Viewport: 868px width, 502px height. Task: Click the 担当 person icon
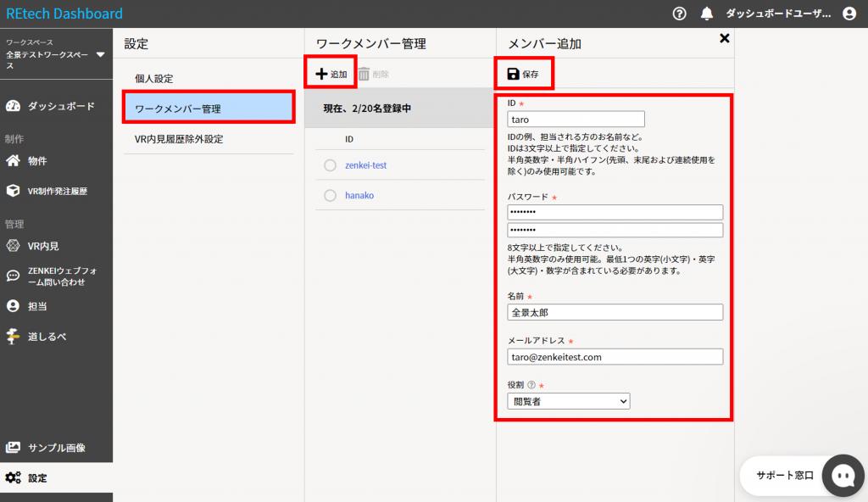[x=13, y=306]
